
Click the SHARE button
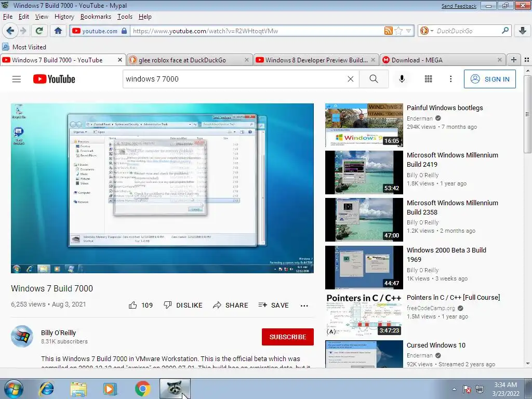pos(230,305)
